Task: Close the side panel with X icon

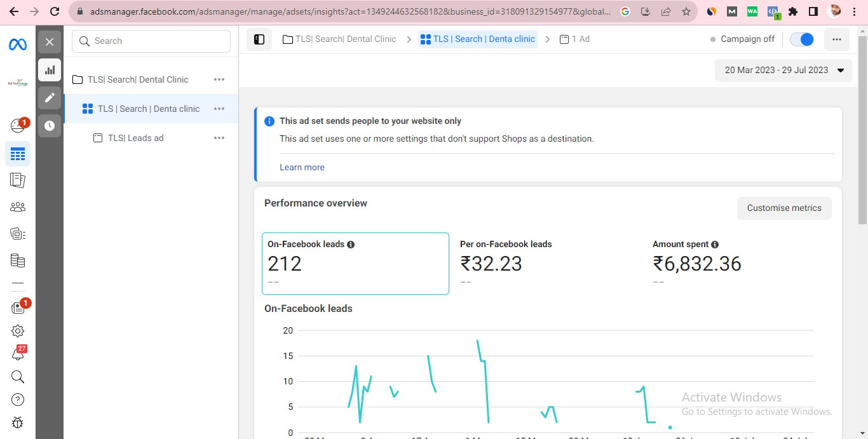Action: [x=50, y=42]
